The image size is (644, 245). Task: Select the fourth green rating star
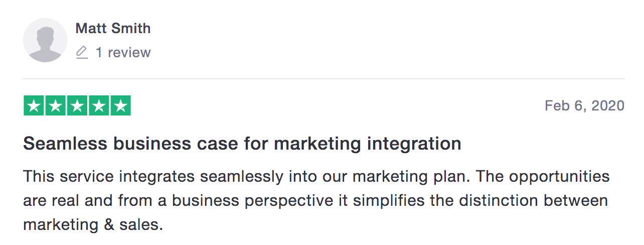click(x=99, y=105)
